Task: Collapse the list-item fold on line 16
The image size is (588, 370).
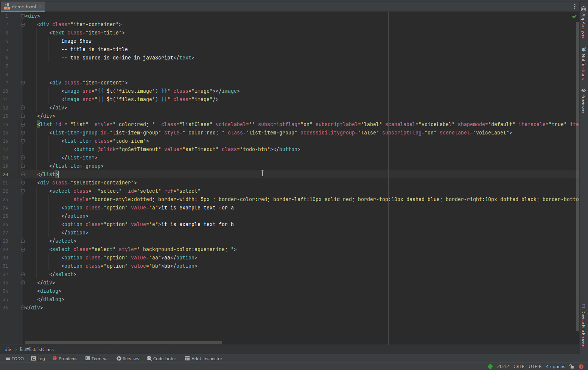Action: (x=23, y=141)
